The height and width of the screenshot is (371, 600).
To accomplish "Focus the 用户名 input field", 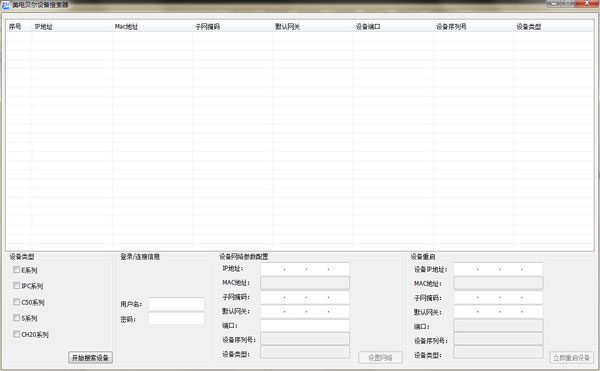I will pos(176,304).
